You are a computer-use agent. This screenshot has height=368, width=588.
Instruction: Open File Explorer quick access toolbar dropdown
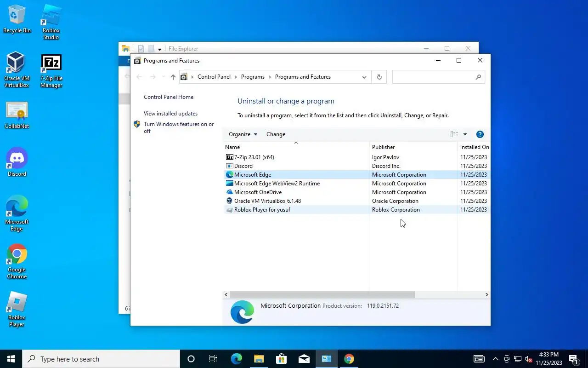click(x=159, y=49)
